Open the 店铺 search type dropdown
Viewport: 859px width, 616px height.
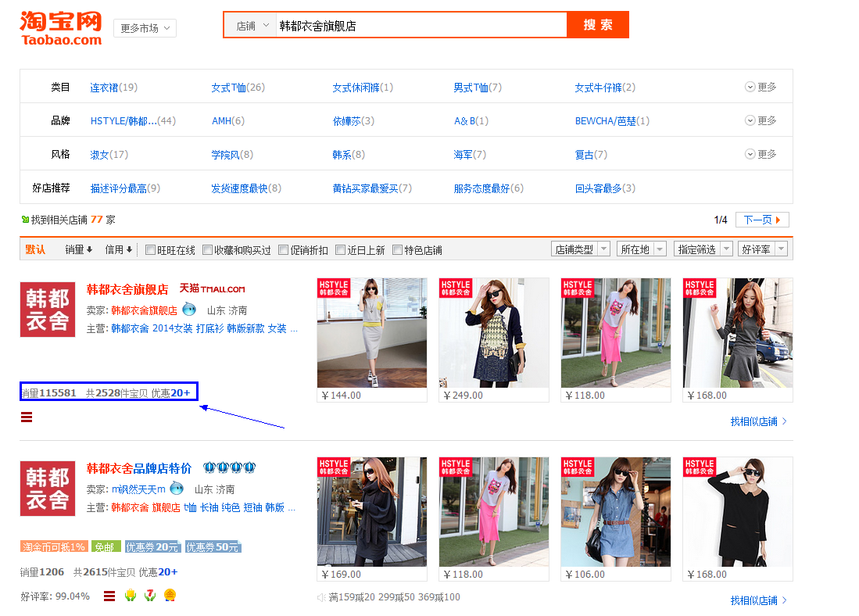tap(252, 25)
